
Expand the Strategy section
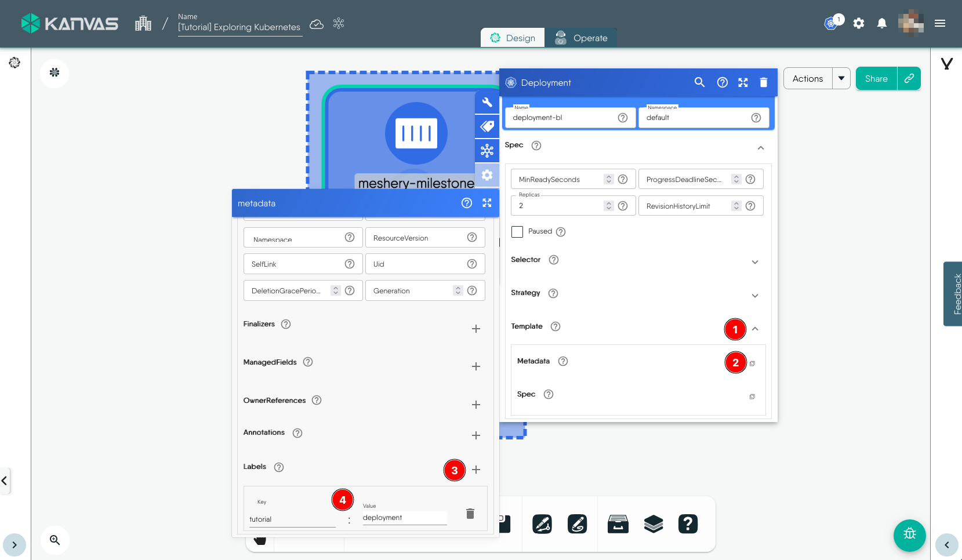[x=754, y=296]
